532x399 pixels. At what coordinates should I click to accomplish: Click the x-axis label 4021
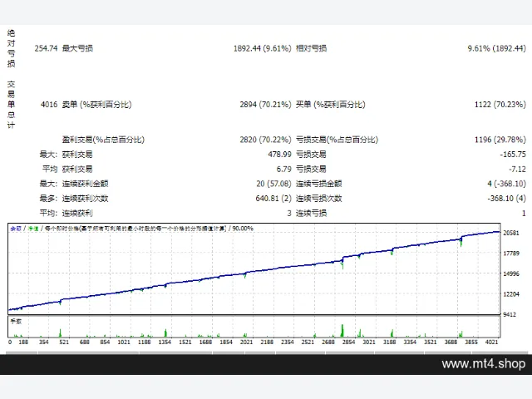pyautogui.click(x=491, y=342)
